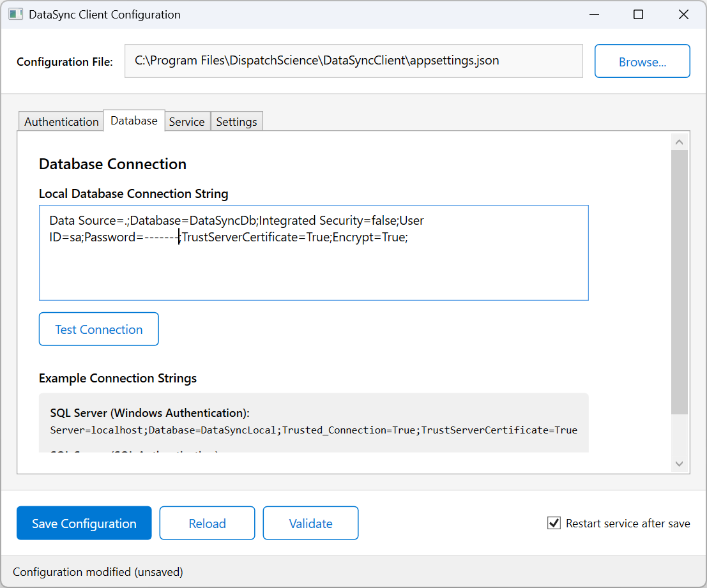Click Browse to pick a configuration file
Screen dimensions: 707x588
[x=642, y=61]
